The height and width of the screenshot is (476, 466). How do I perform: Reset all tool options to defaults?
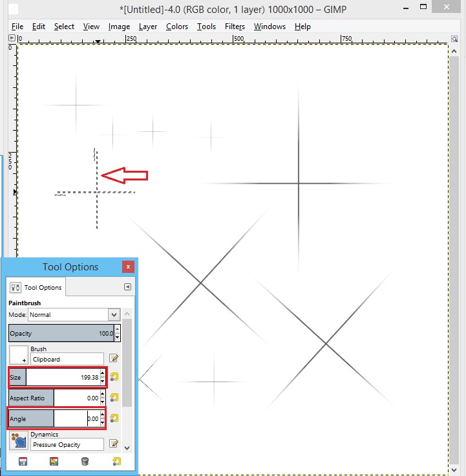click(116, 461)
